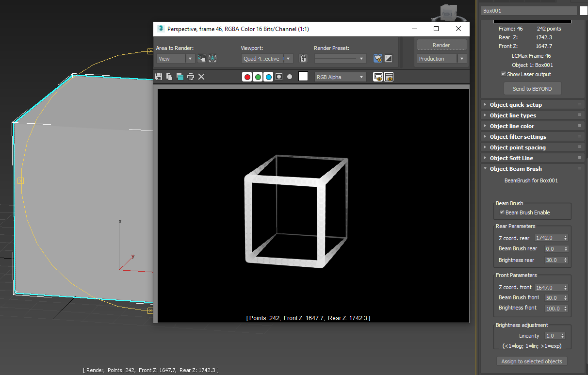Uncheck Beam Brush Enable checkbox
Viewport: 588px width, 375px height.
[x=502, y=212]
